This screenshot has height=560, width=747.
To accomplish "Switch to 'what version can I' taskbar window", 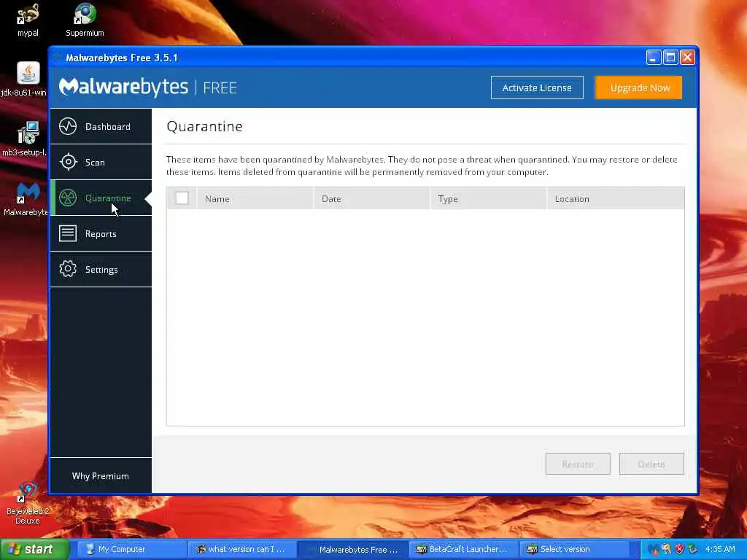I will [242, 550].
